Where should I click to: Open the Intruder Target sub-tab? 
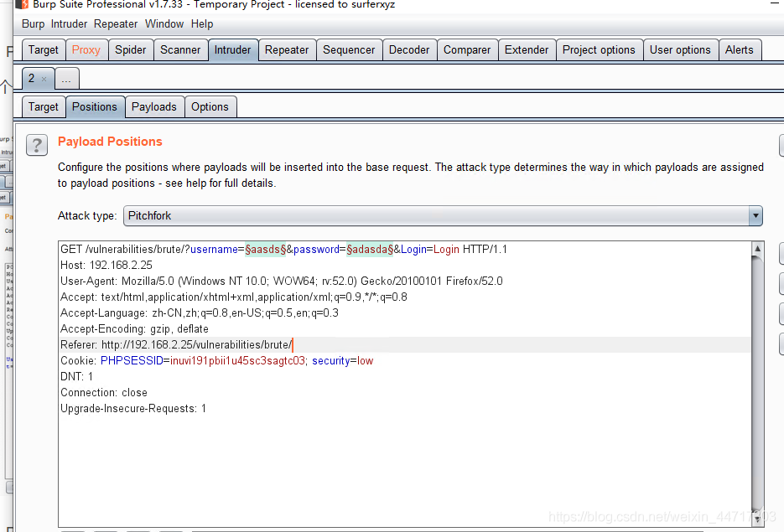coord(44,107)
